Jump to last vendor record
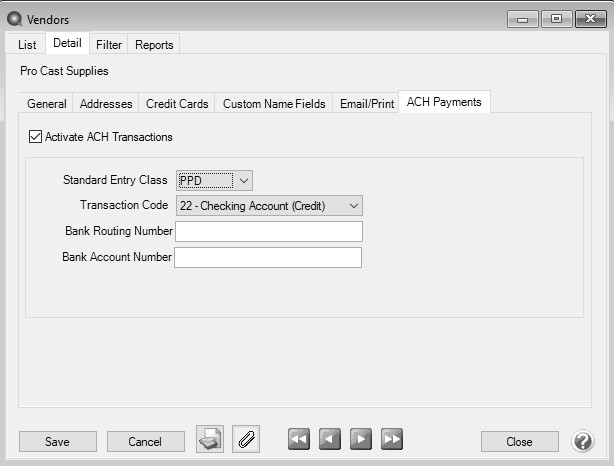Image resolution: width=614 pixels, height=466 pixels. (x=391, y=440)
